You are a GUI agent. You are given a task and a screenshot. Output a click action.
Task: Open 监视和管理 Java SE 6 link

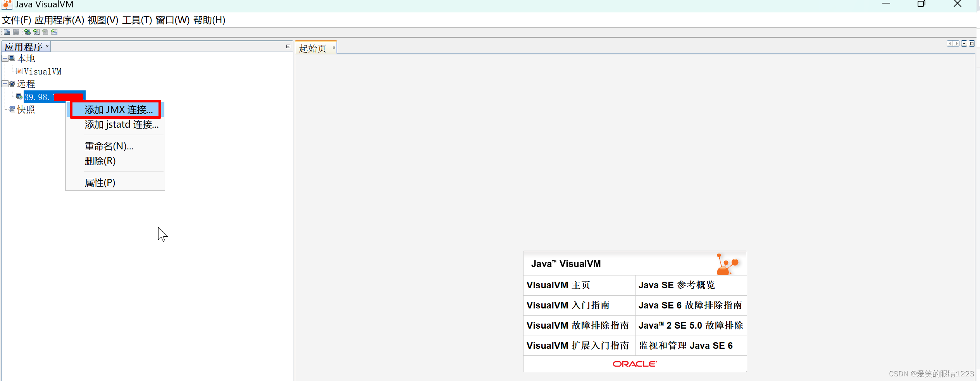pyautogui.click(x=686, y=346)
